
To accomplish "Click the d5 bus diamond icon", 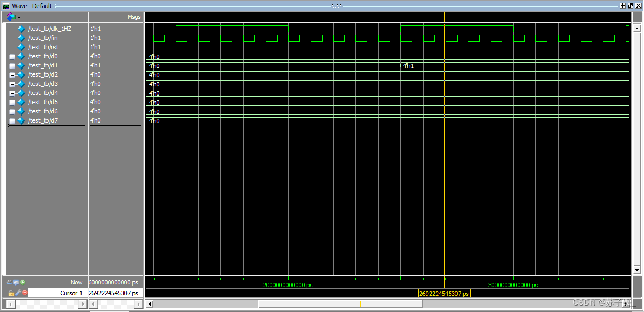I will [22, 102].
